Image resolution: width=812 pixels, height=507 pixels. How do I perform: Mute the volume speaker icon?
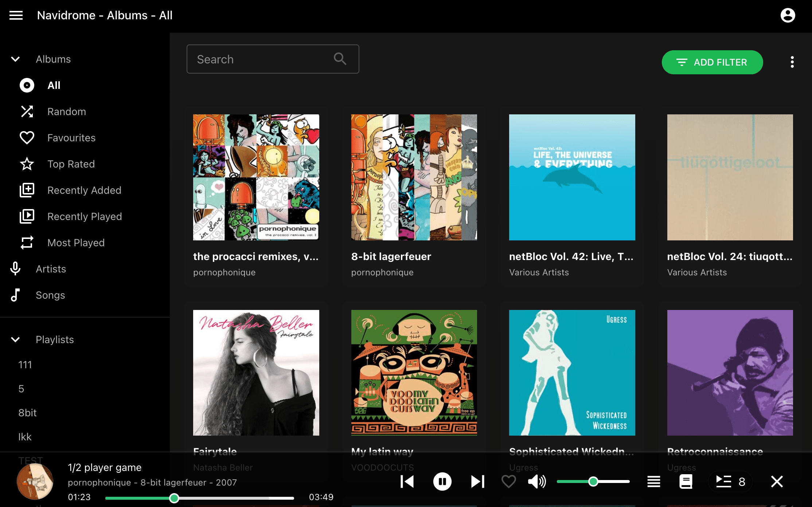point(536,482)
